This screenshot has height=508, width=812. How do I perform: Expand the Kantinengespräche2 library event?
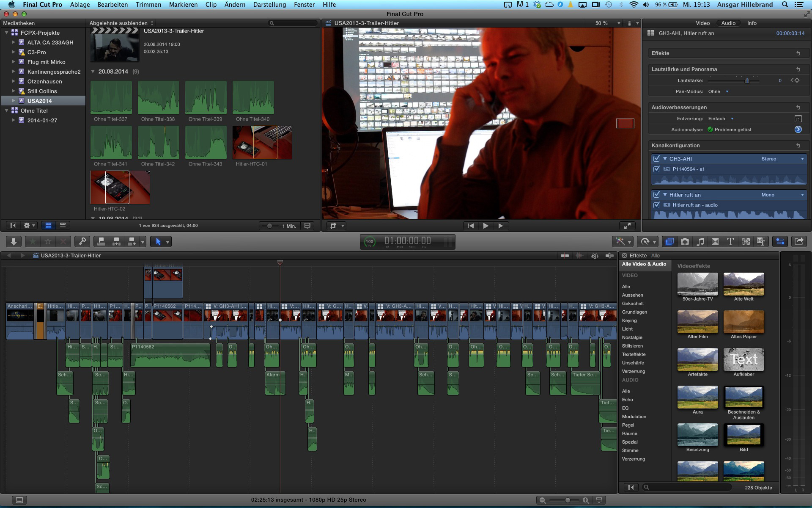pos(13,72)
